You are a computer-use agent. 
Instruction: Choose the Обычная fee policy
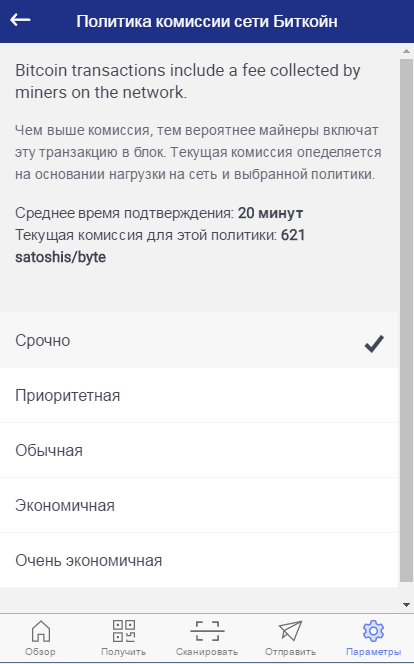click(x=199, y=451)
